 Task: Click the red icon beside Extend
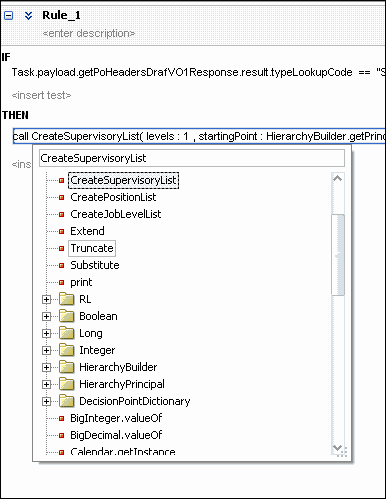[x=61, y=232]
